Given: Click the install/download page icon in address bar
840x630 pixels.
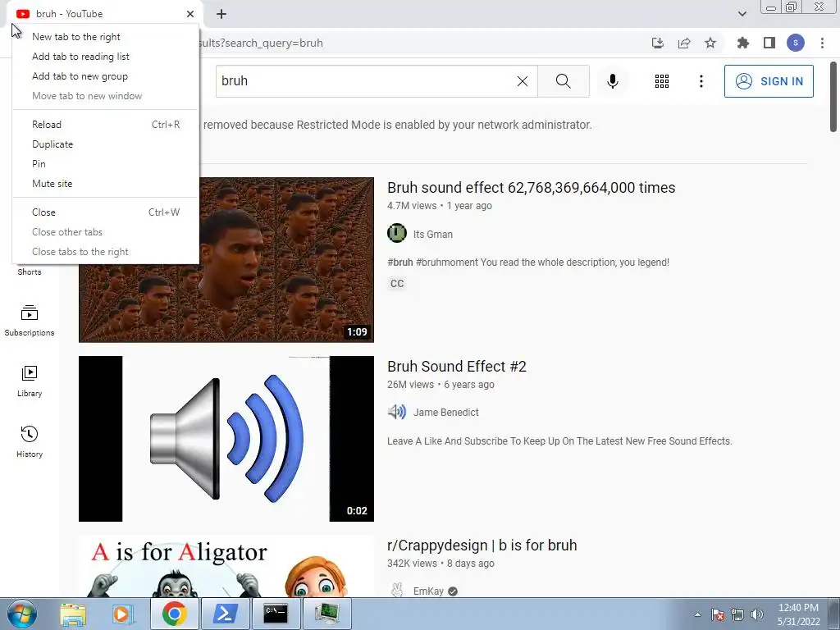Looking at the screenshot, I should point(658,43).
